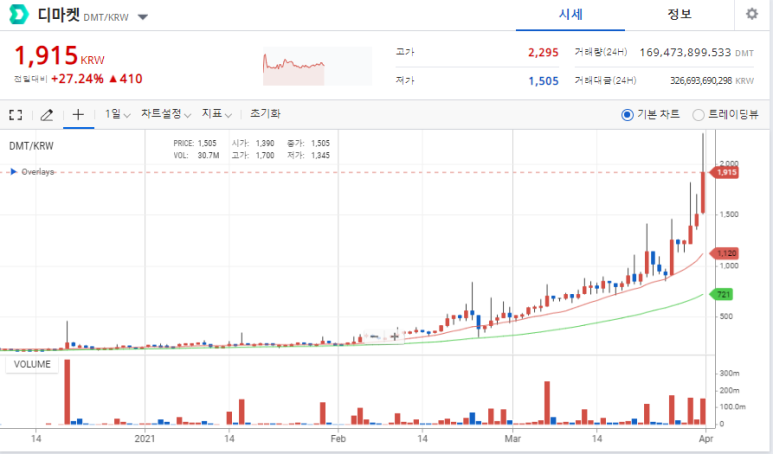Click the 종가: 1,505 chart readout
The height and width of the screenshot is (454, 773).
(x=308, y=143)
